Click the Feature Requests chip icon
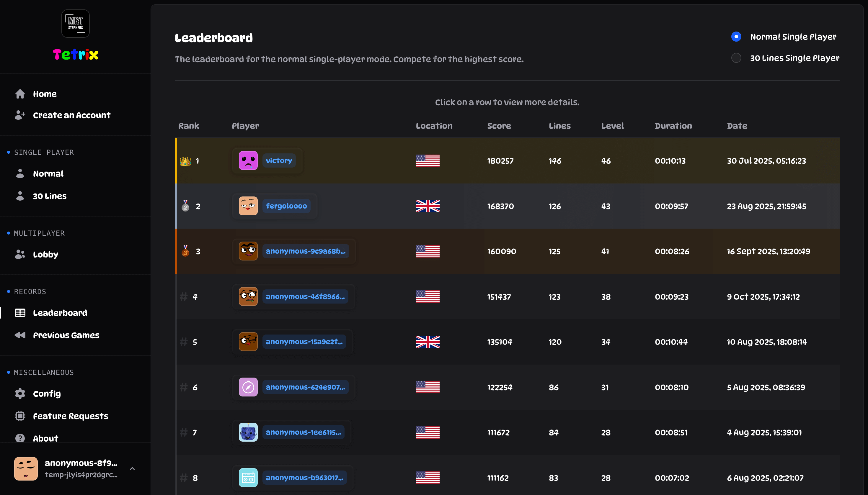This screenshot has width=868, height=495. 20,416
